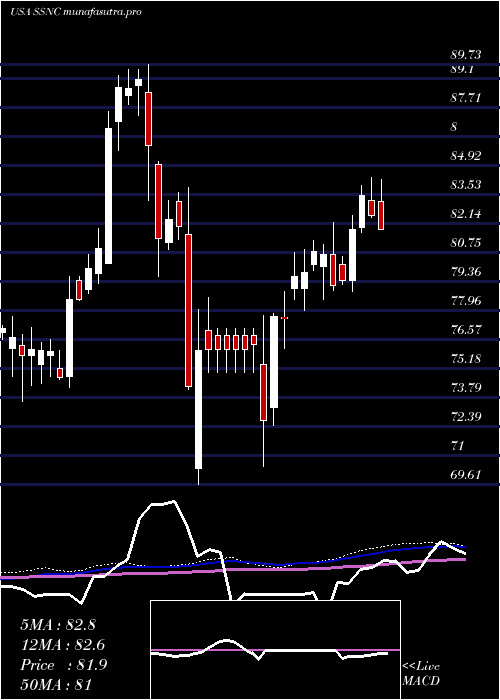
Task: Click the 84.92 price label
Action: pyautogui.click(x=466, y=156)
